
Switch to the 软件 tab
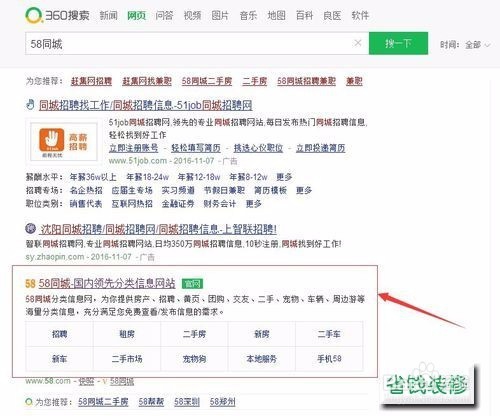[360, 15]
